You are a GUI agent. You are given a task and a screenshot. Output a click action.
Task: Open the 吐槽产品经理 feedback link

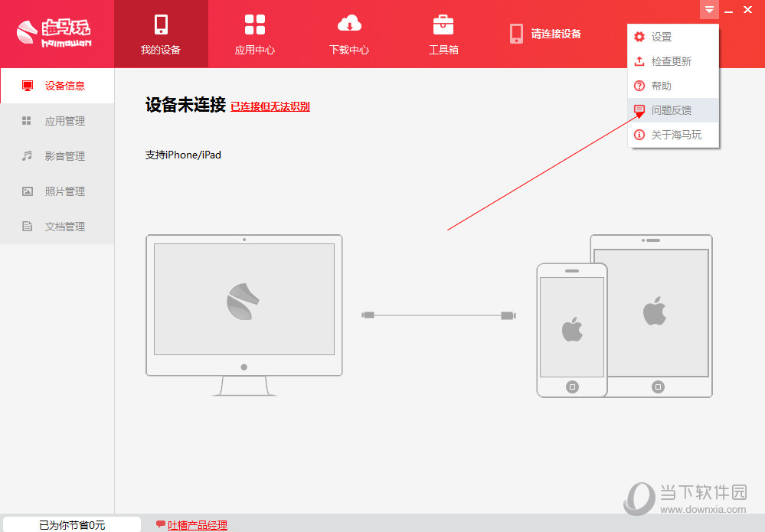point(197,525)
